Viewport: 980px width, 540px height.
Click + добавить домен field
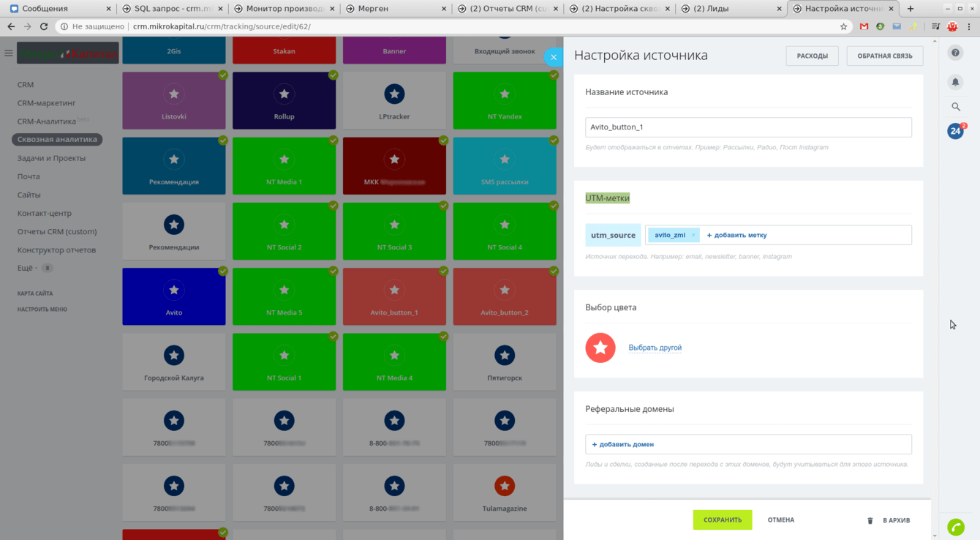pyautogui.click(x=748, y=444)
